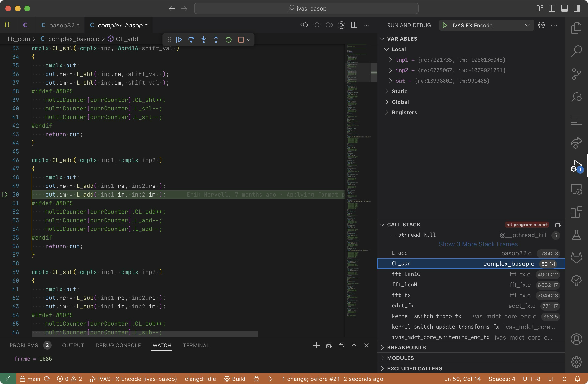The image size is (588, 384).
Task: Expand the inp1 local variable
Action: pyautogui.click(x=390, y=60)
